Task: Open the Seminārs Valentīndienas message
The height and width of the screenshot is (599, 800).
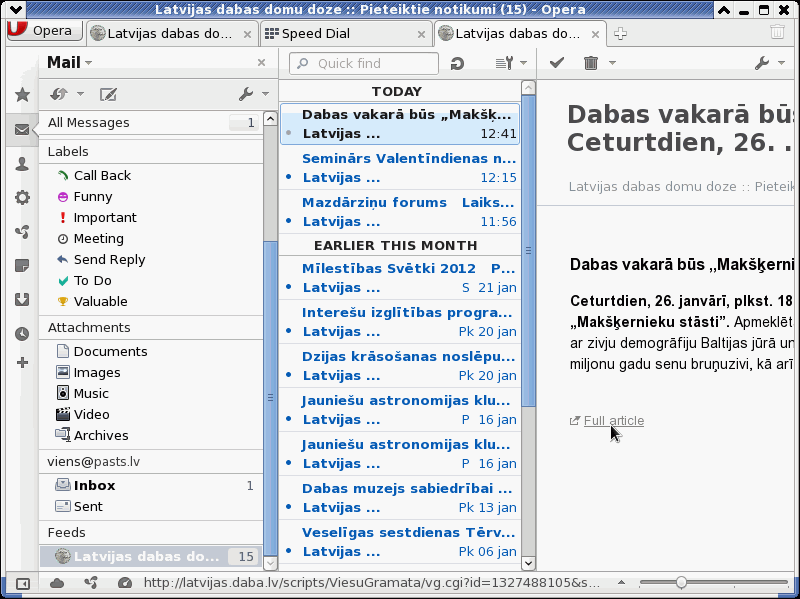Action: pyautogui.click(x=400, y=168)
